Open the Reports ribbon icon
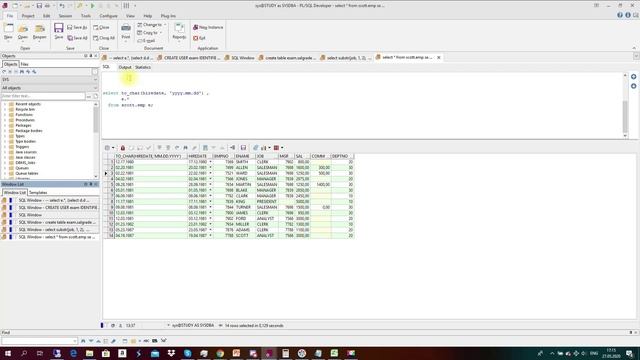 coord(179,28)
